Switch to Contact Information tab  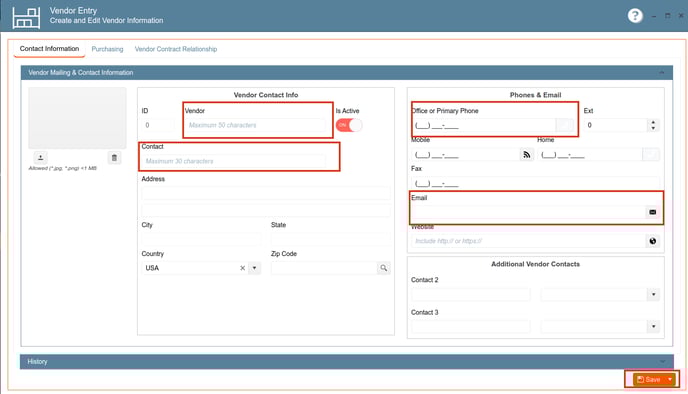49,49
